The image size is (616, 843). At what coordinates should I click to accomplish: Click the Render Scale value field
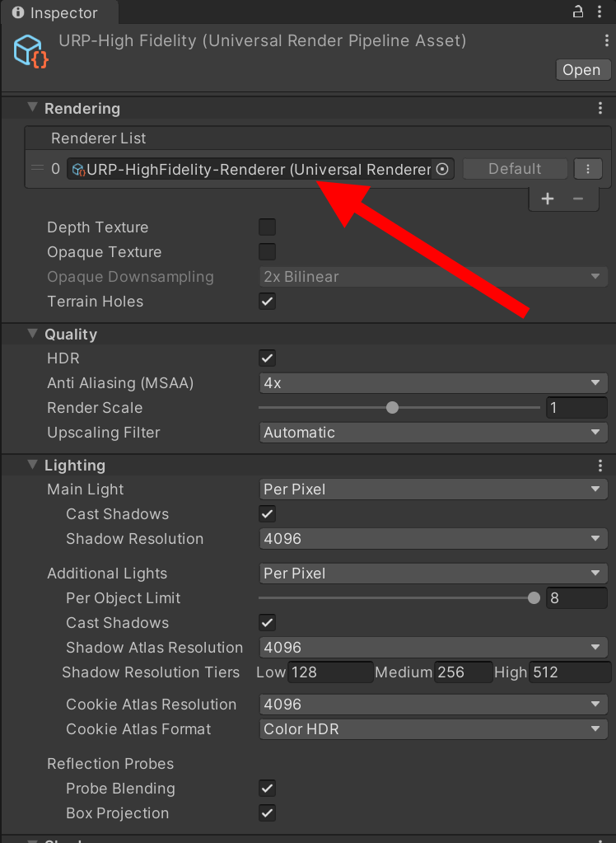click(x=576, y=408)
